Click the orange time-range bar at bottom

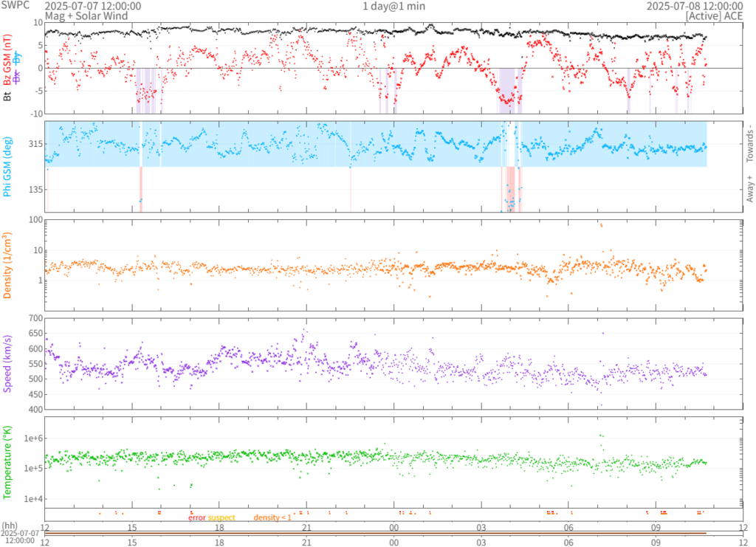pyautogui.click(x=394, y=533)
